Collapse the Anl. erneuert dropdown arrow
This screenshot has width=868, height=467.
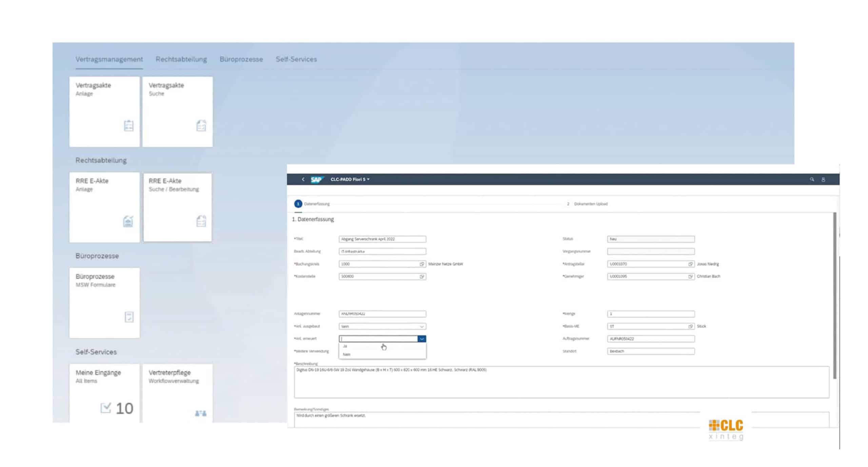[422, 339]
